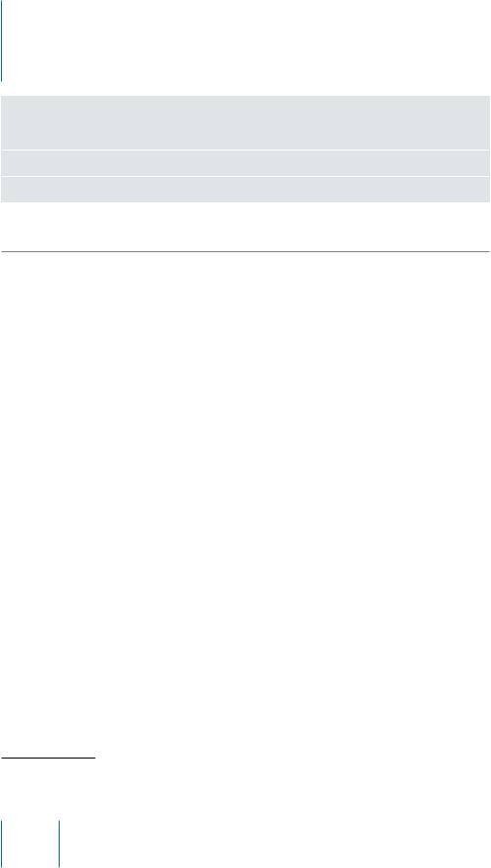Click the long horizontal rule below the table
Screen dimensions: 491x868
[x=245, y=252]
